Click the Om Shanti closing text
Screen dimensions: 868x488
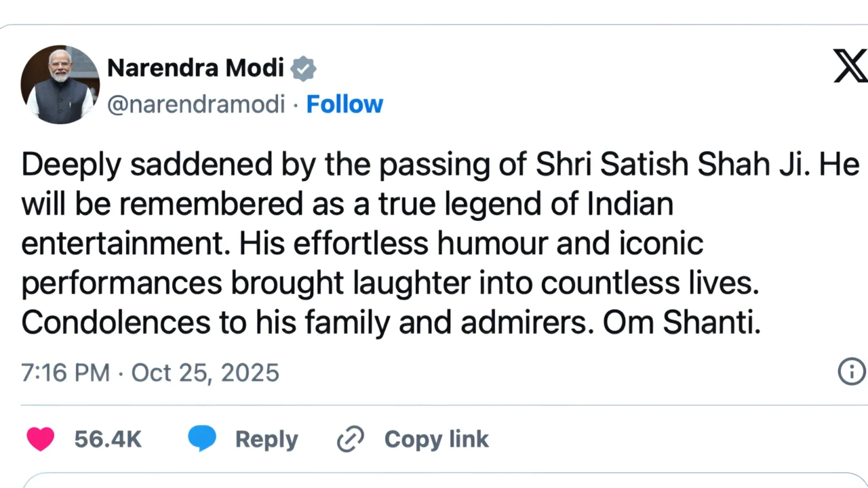(682, 324)
